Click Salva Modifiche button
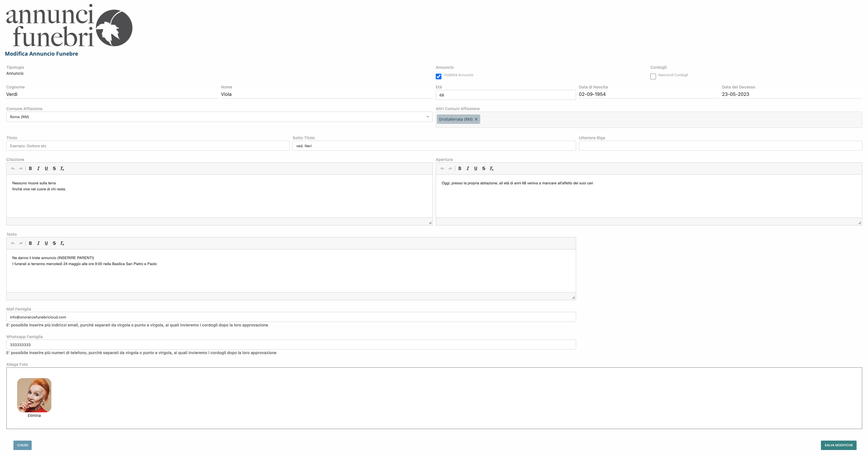Image resolution: width=868 pixels, height=456 pixels. tap(838, 445)
